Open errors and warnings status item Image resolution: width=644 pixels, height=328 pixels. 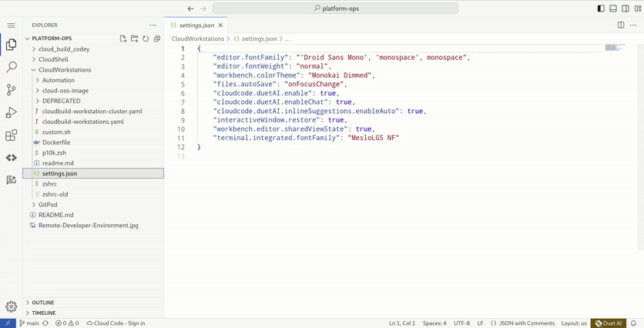pyautogui.click(x=67, y=323)
